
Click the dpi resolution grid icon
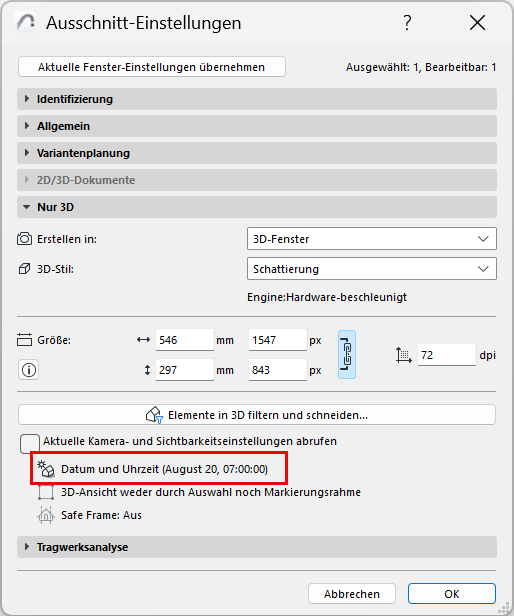(x=404, y=355)
